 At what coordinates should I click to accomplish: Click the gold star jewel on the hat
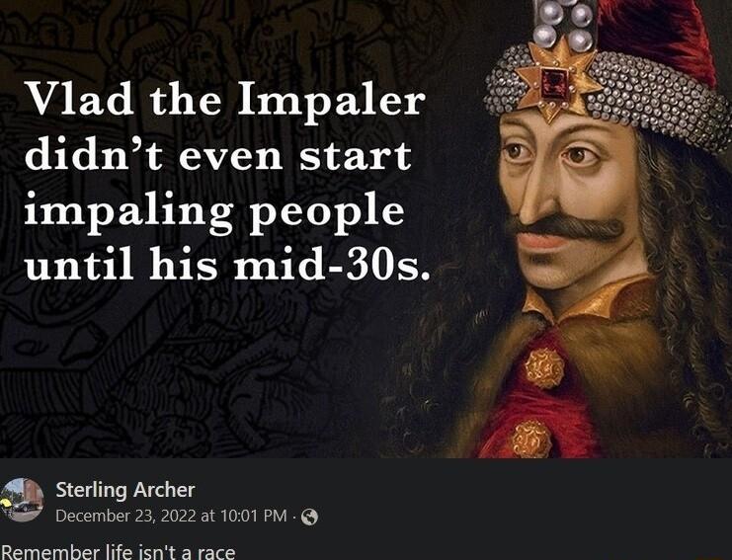(558, 77)
